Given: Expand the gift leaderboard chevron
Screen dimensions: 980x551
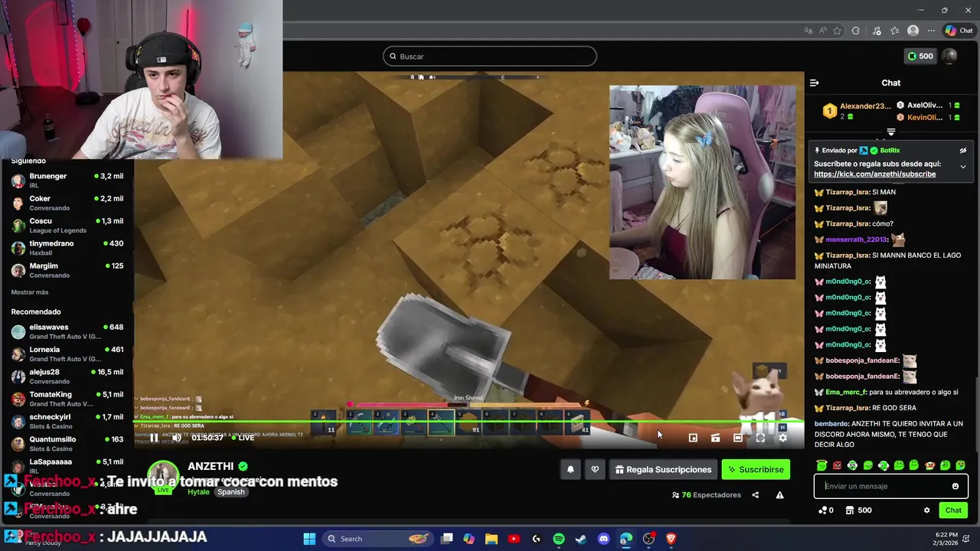Looking at the screenshot, I should 890,132.
